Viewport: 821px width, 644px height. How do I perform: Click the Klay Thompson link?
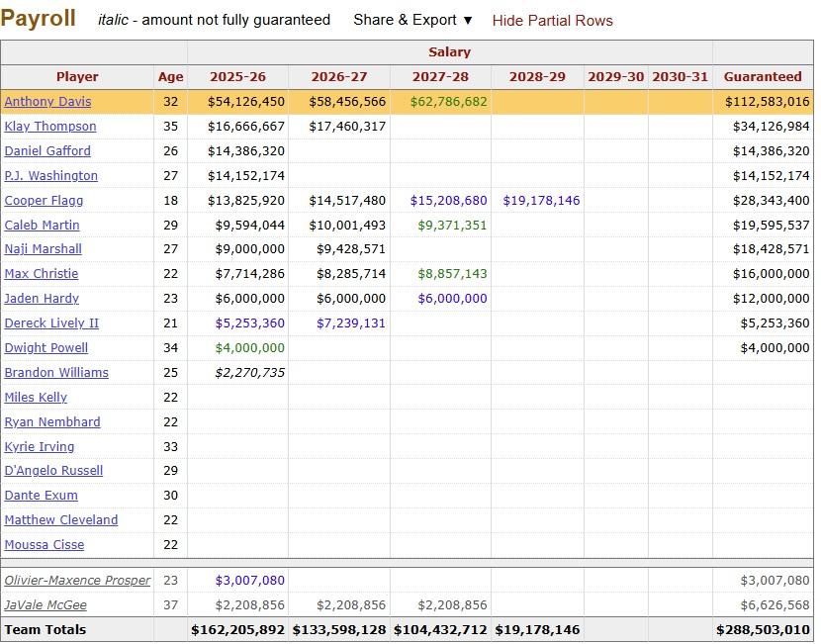50,127
